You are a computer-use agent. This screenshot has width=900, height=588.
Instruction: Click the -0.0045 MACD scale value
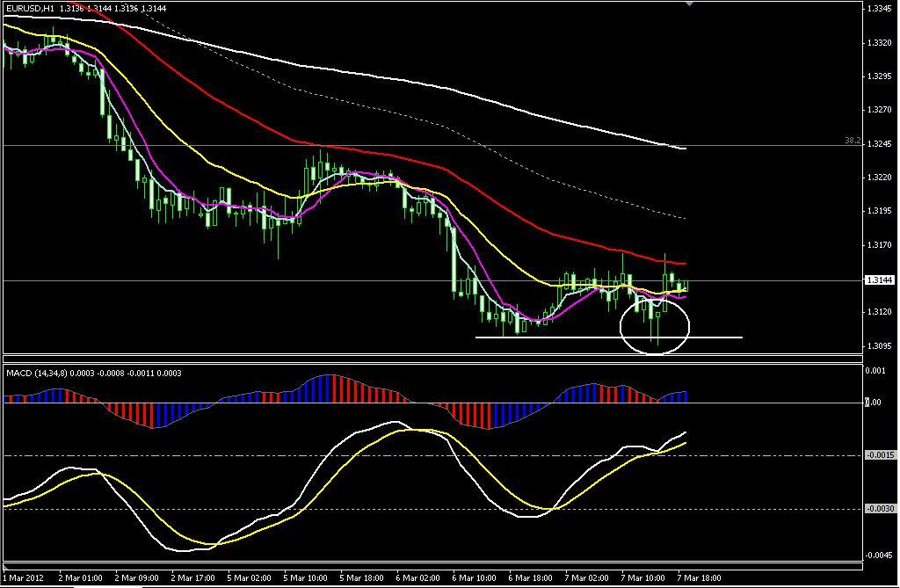(x=880, y=555)
